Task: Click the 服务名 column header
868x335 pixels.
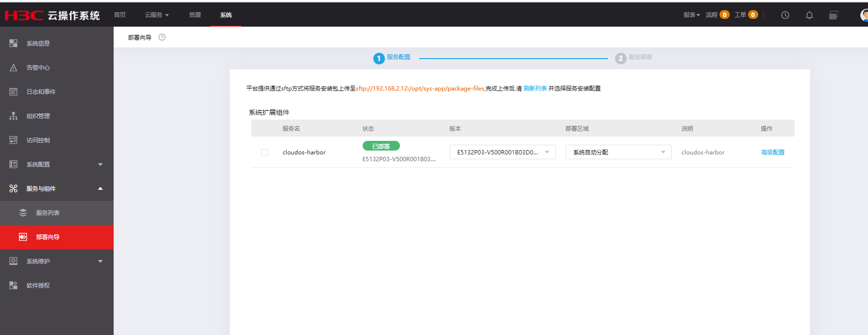Action: [x=291, y=129]
